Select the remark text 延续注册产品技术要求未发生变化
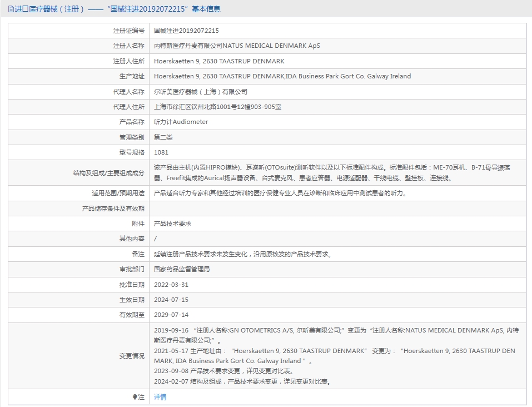The height and width of the screenshot is (407, 532). point(243,254)
